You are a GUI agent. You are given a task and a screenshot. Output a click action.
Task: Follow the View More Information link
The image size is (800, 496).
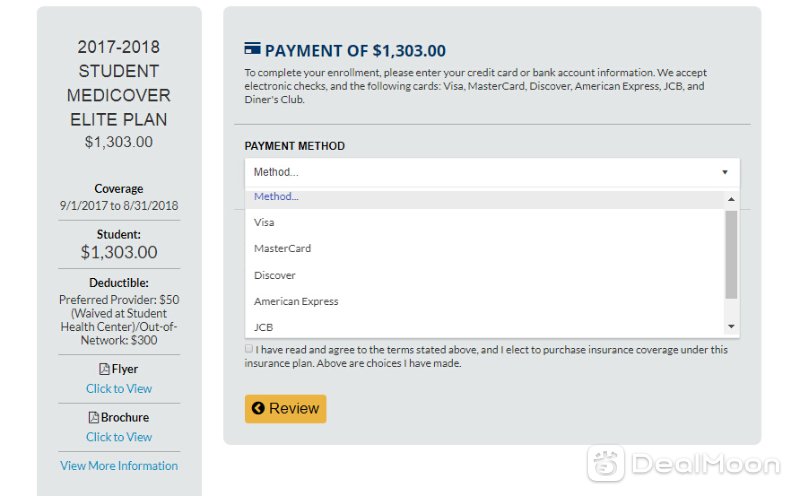click(119, 466)
